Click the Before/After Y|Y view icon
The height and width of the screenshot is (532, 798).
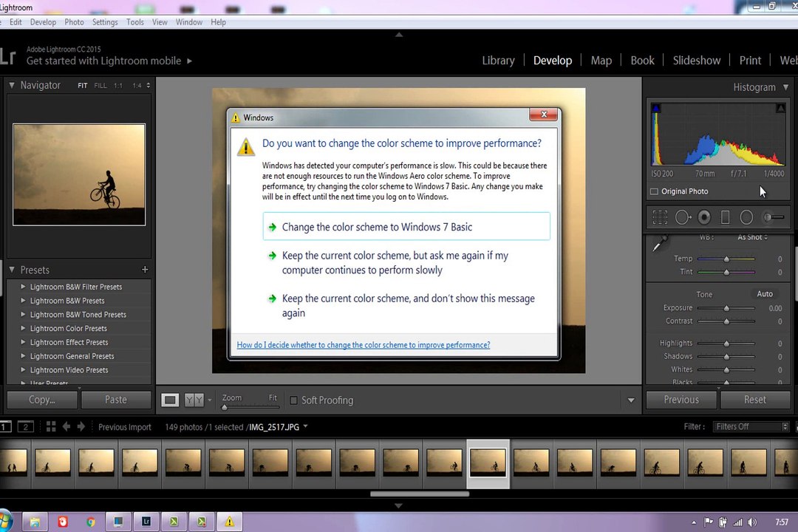pos(194,400)
